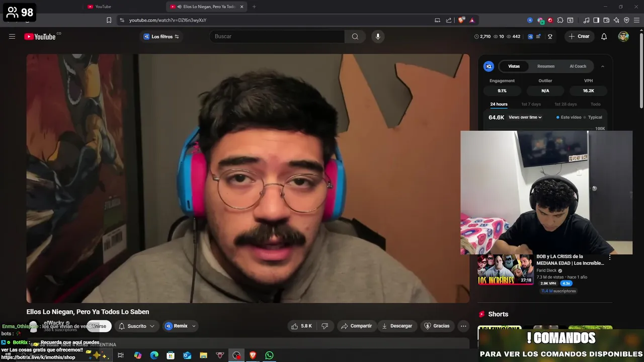Open the Suscrito subscription dropdown
Screen dimensions: 644x362
(137, 326)
